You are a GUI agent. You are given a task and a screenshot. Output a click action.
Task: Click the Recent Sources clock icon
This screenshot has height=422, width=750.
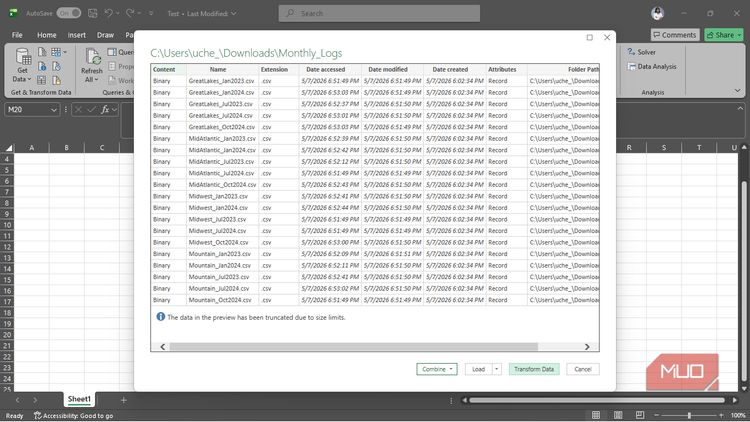pos(56,66)
